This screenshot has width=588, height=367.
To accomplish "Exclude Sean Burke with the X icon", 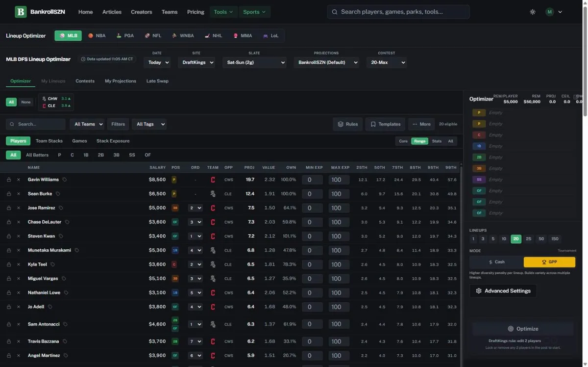I will tap(19, 194).
